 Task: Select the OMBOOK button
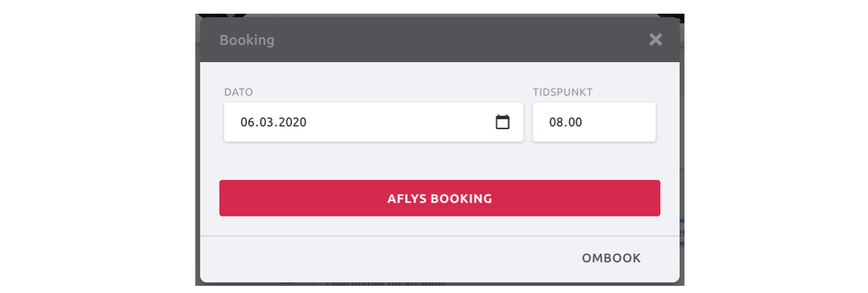coord(611,258)
